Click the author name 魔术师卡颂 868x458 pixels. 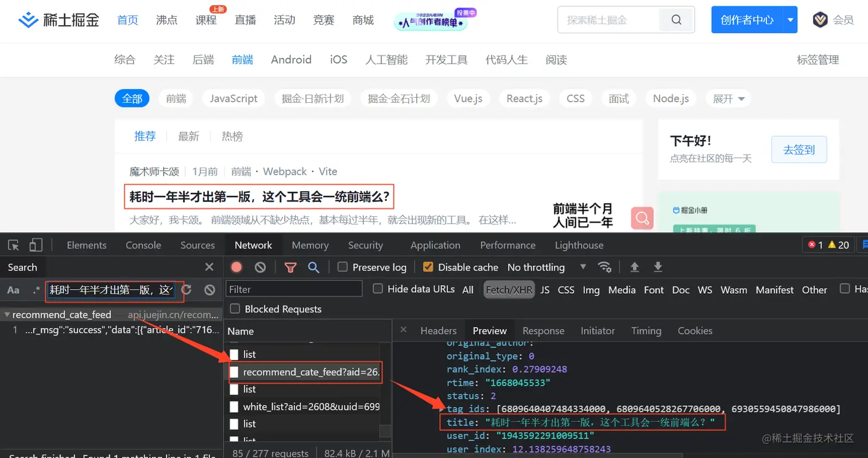(x=154, y=171)
